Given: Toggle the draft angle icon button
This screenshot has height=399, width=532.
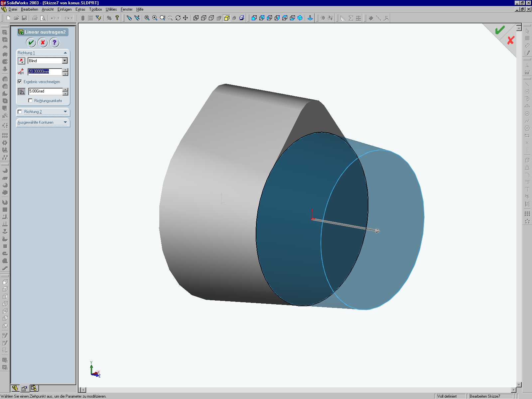Looking at the screenshot, I should pos(22,91).
